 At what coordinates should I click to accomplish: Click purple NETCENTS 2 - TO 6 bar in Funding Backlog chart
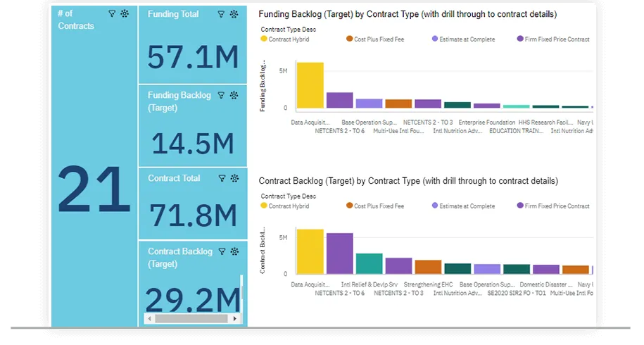(x=340, y=100)
